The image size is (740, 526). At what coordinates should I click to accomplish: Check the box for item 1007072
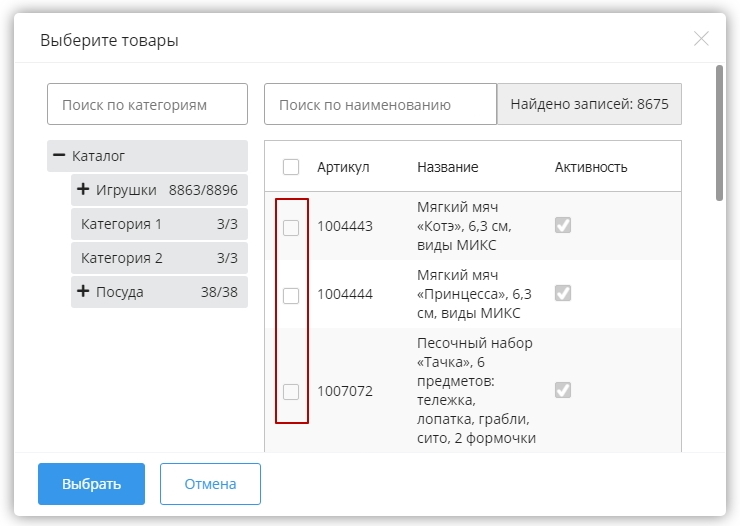(x=291, y=391)
